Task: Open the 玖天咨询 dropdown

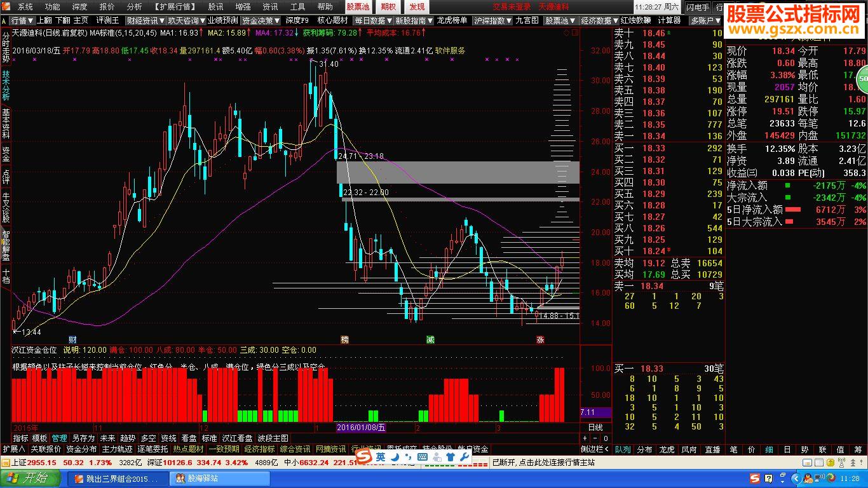Action: pos(187,20)
